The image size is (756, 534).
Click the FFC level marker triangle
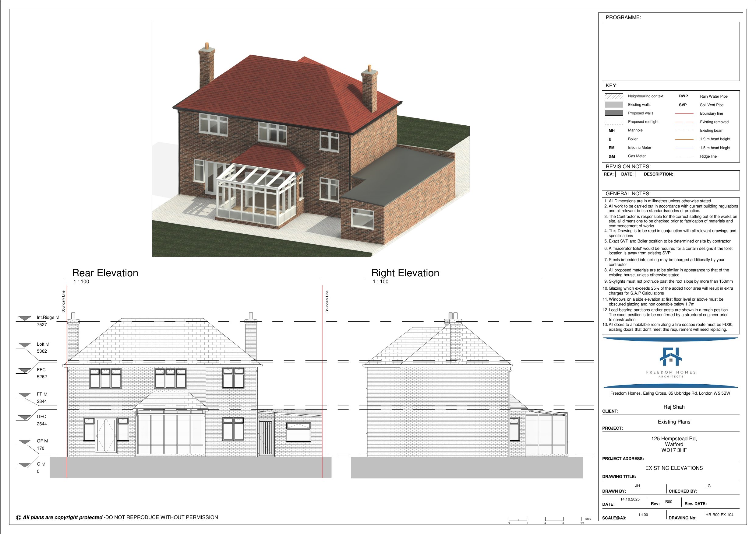click(25, 371)
